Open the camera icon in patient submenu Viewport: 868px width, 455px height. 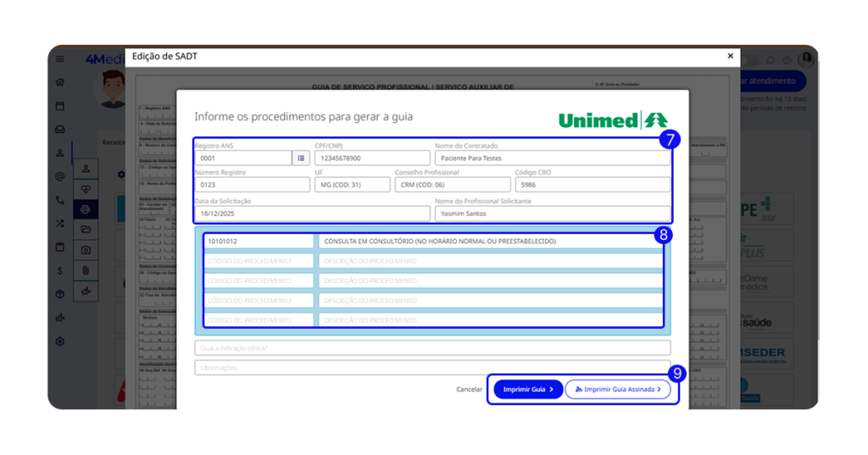(86, 250)
